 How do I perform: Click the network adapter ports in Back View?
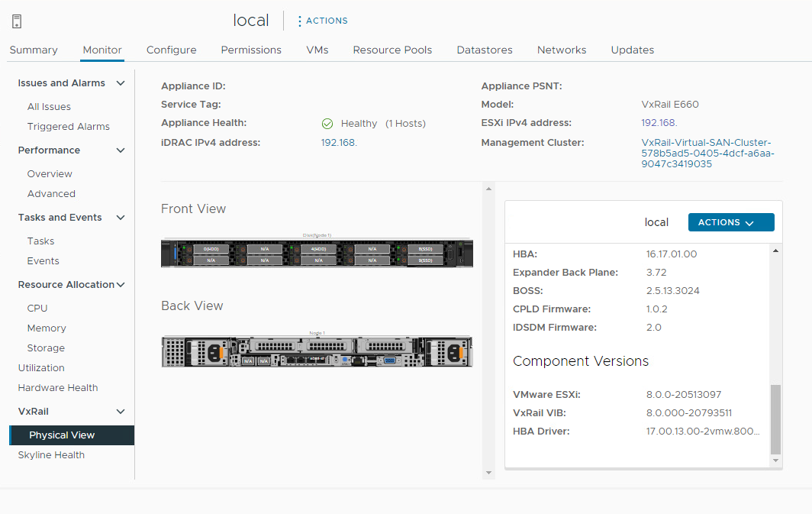(x=307, y=360)
